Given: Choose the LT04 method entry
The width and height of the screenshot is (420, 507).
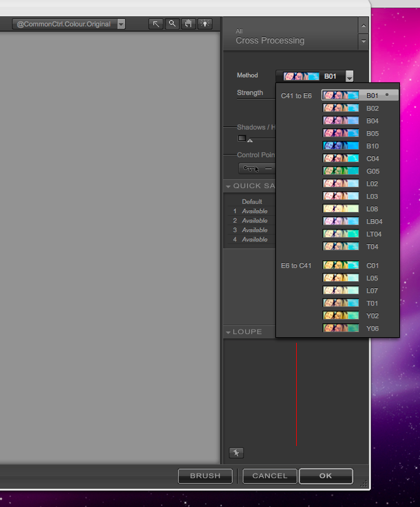Looking at the screenshot, I should coord(360,234).
